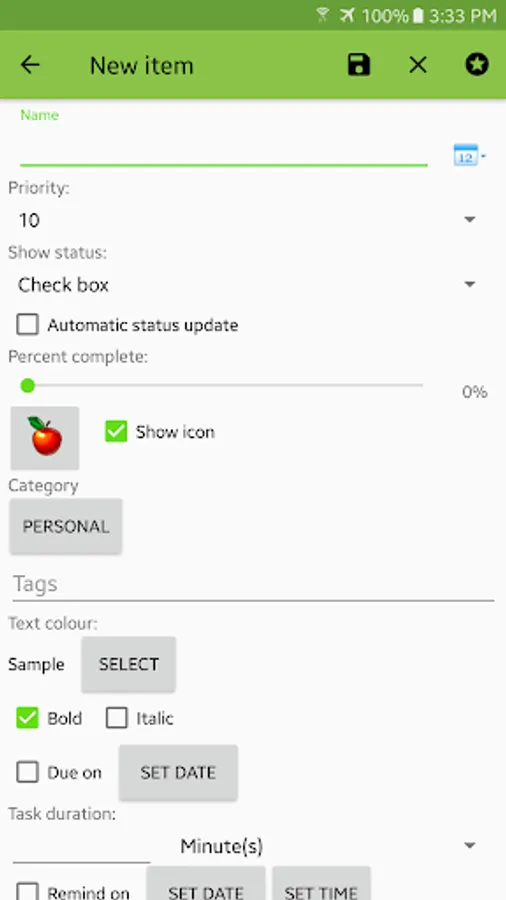
Task: Tap the battery indicator in status bar
Action: (x=418, y=15)
